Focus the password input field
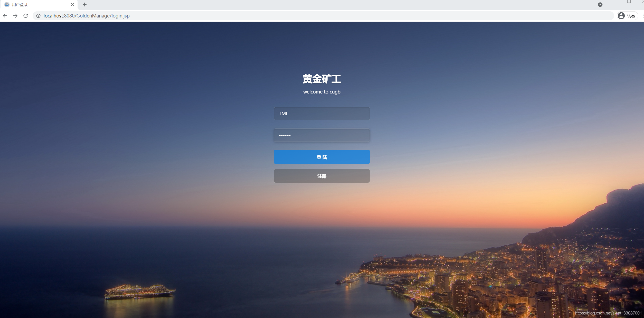This screenshot has width=644, height=318. click(322, 135)
